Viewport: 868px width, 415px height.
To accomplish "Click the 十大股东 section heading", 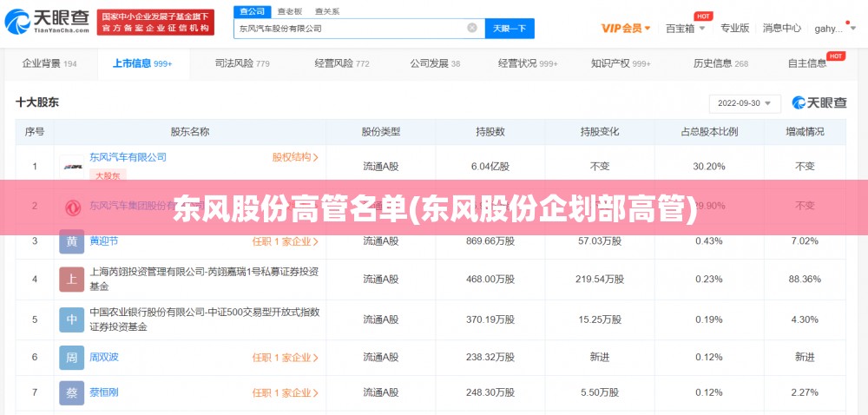I will pyautogui.click(x=37, y=102).
